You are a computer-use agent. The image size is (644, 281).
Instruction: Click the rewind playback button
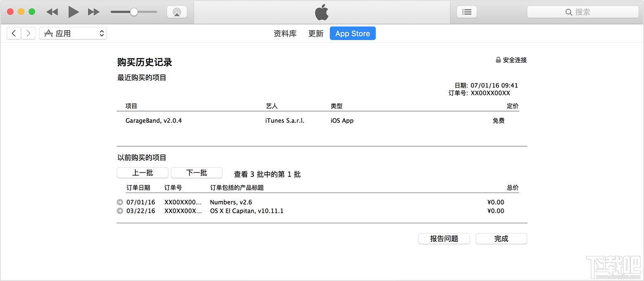pyautogui.click(x=52, y=12)
